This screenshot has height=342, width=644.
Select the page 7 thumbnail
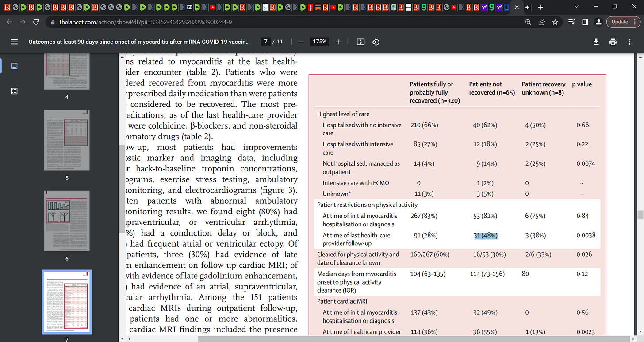click(67, 302)
